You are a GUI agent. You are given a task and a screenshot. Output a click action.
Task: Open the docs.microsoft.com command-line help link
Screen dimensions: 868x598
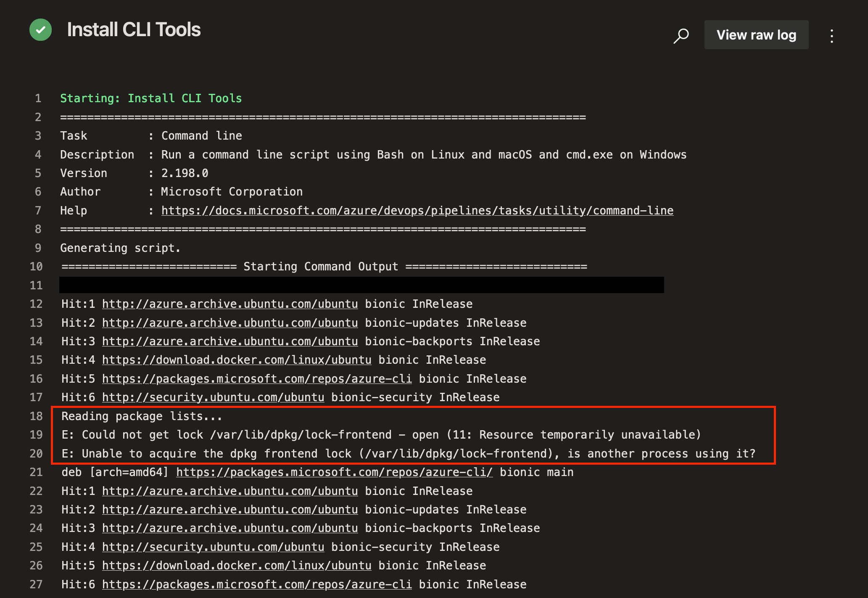click(x=417, y=211)
